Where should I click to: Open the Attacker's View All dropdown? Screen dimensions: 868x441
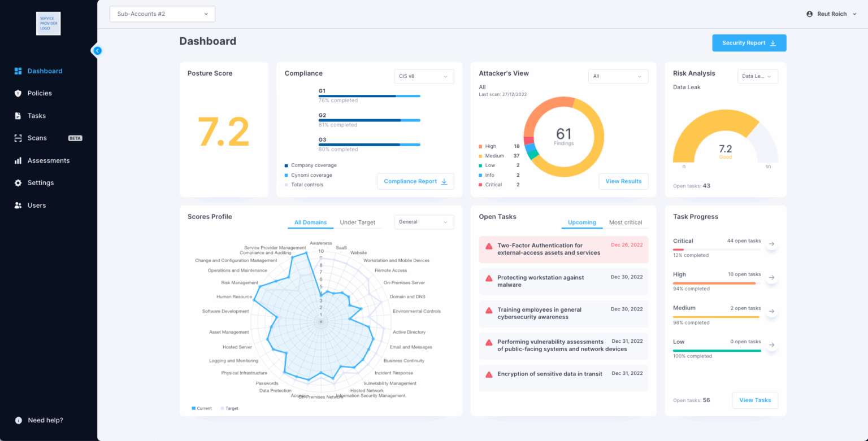(x=618, y=76)
